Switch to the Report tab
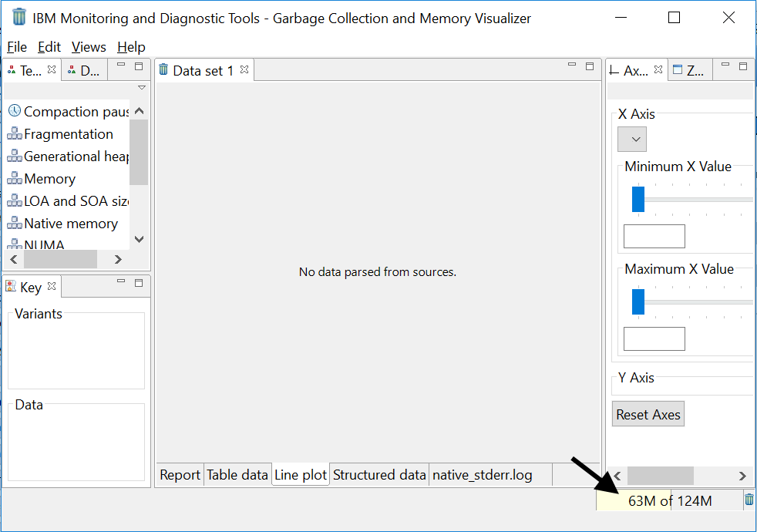This screenshot has height=532, width=757. (x=180, y=474)
